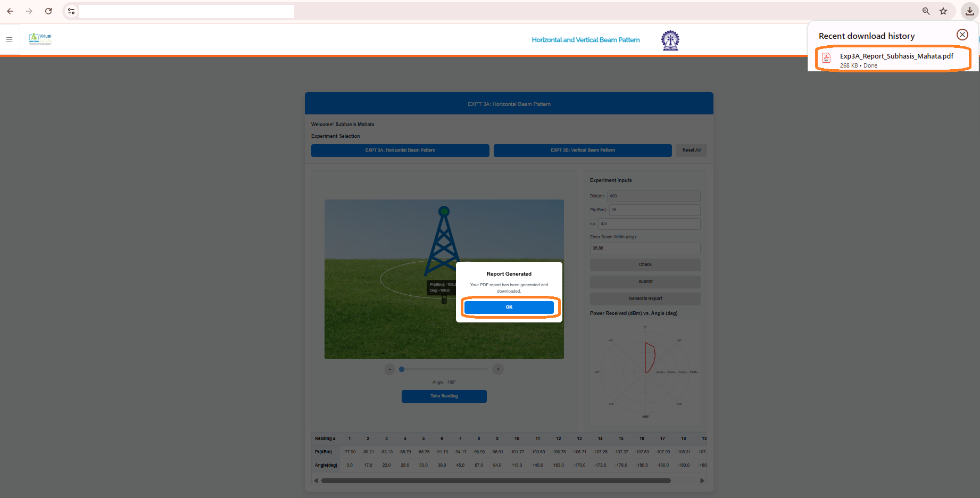
Task: Click the plus button to increase angle
Action: [498, 369]
